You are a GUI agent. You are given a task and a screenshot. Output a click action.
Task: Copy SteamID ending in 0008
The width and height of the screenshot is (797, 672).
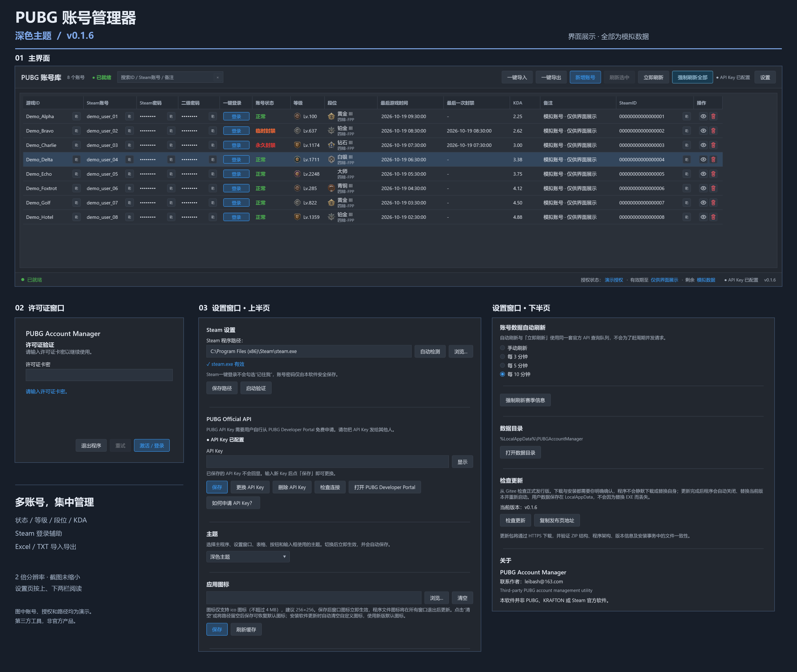pos(686,217)
